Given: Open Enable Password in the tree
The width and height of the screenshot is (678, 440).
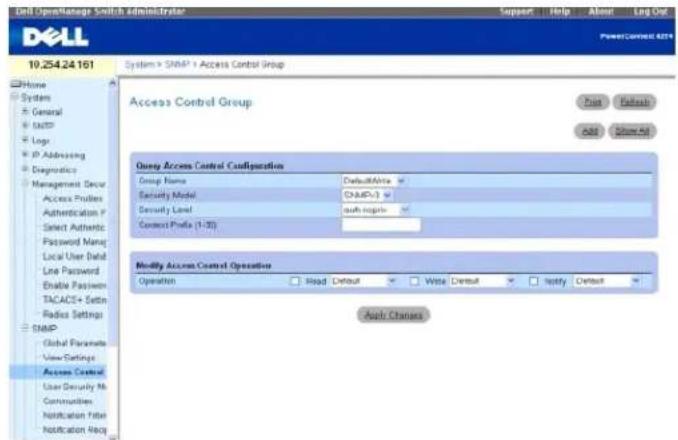Looking at the screenshot, I should 74,285.
